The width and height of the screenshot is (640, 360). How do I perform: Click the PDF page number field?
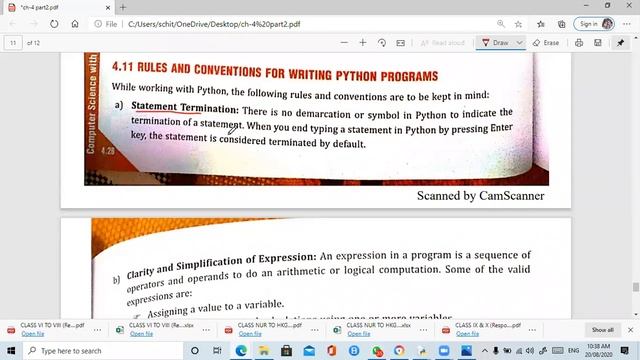(13, 43)
